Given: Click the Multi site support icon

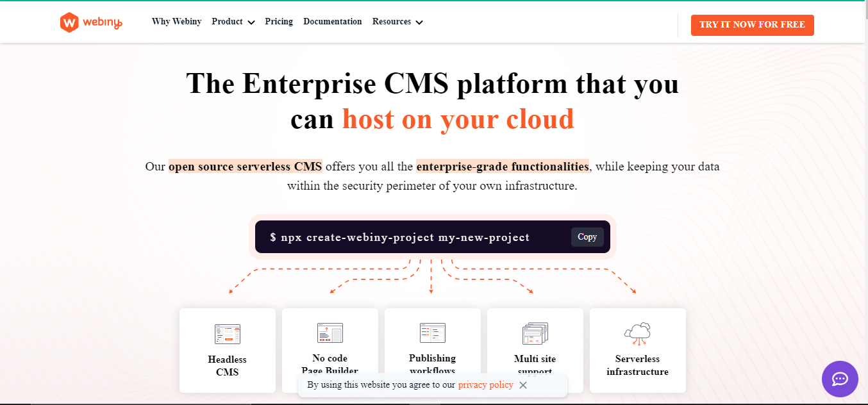Looking at the screenshot, I should click(x=535, y=334).
